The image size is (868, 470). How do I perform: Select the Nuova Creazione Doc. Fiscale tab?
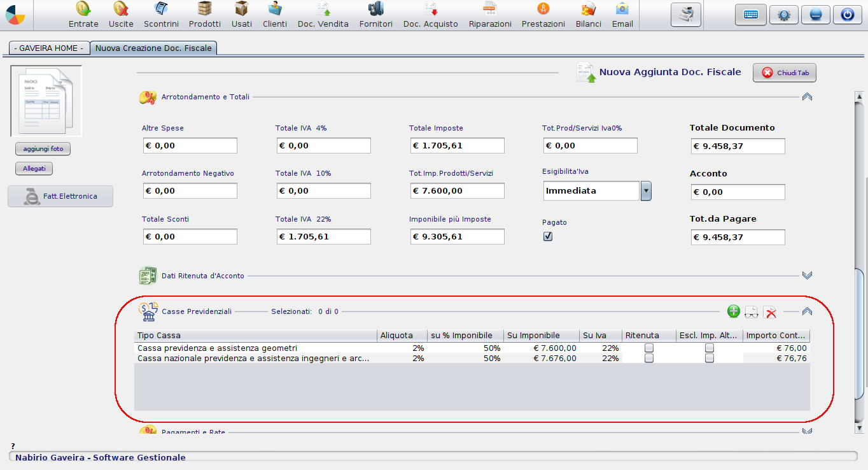[x=153, y=48]
